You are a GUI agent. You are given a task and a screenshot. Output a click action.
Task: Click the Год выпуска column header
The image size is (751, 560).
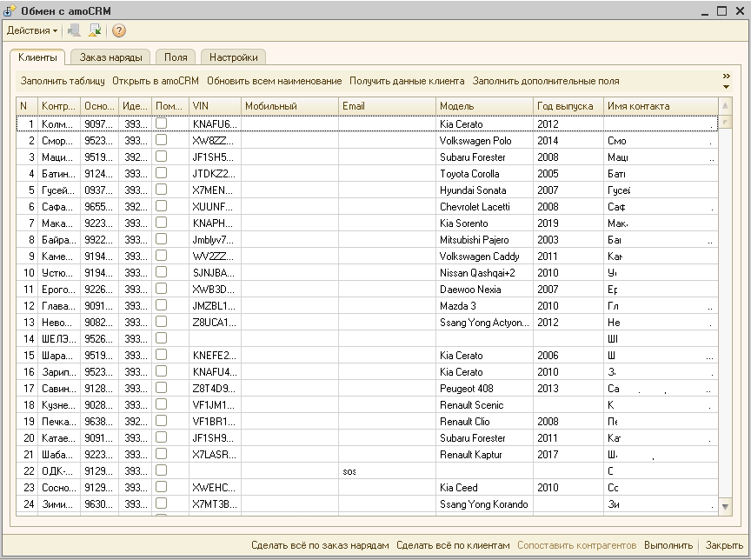click(568, 106)
